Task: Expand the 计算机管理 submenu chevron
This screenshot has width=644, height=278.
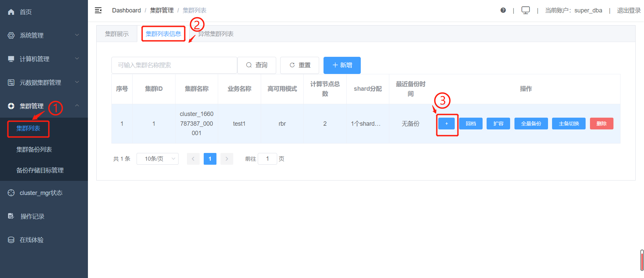Action: pyautogui.click(x=77, y=58)
